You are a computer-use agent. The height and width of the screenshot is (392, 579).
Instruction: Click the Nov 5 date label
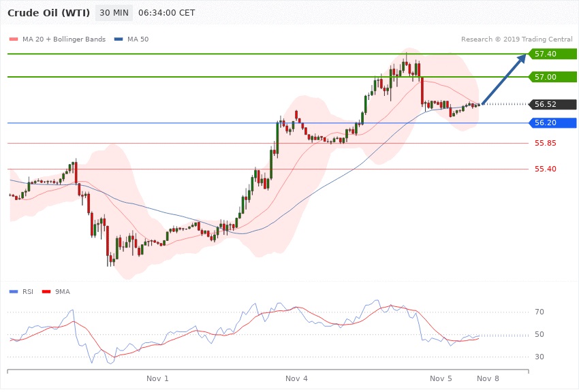tap(441, 378)
